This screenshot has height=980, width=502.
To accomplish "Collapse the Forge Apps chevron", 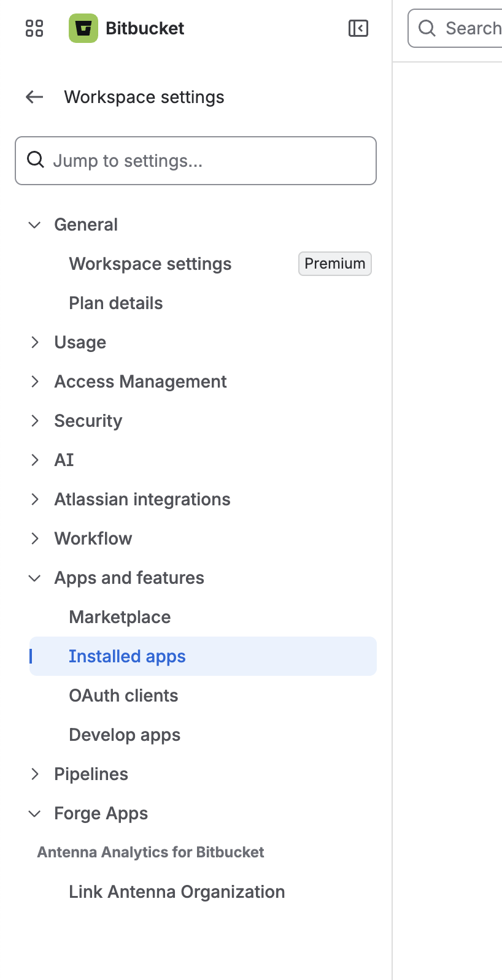I will click(x=35, y=814).
